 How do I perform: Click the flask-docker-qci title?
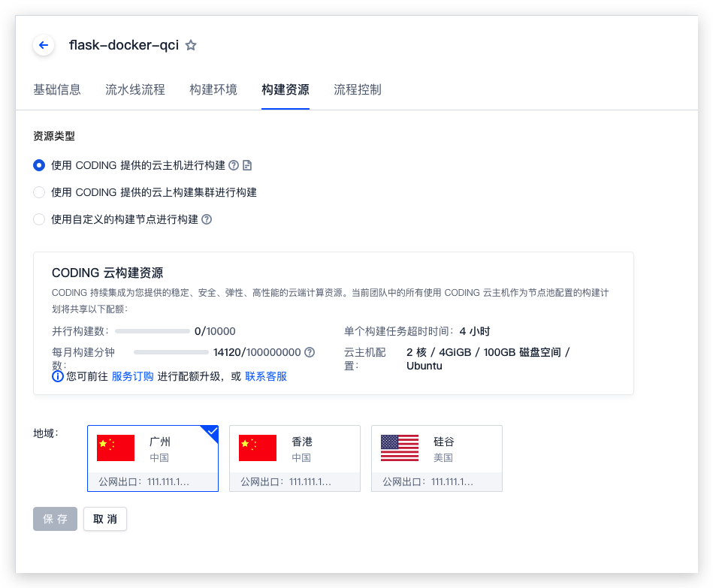[x=124, y=45]
